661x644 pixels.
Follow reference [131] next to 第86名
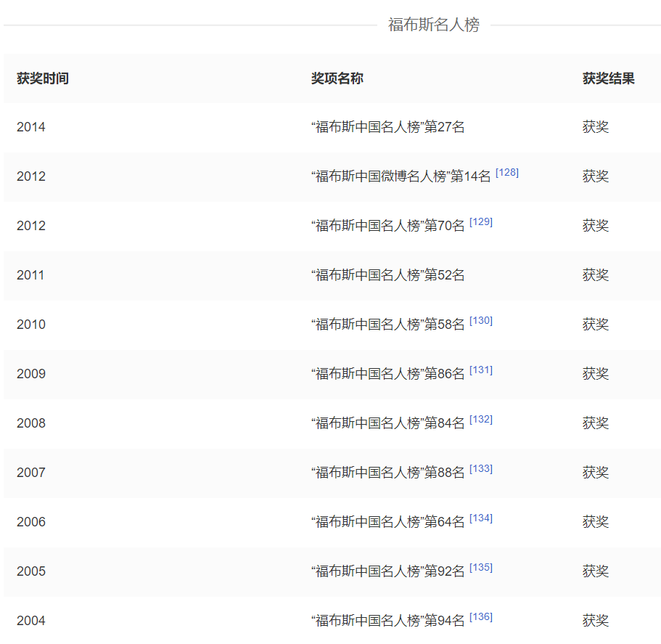click(480, 370)
